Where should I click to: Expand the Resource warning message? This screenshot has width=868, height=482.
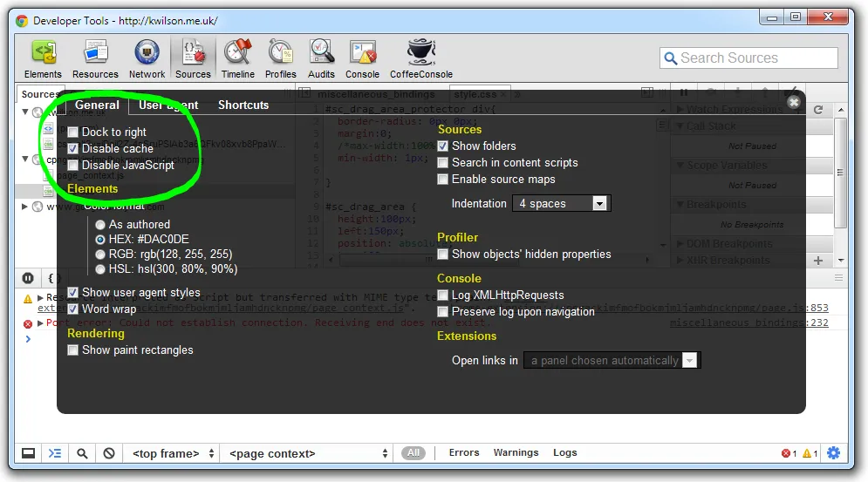click(x=40, y=298)
